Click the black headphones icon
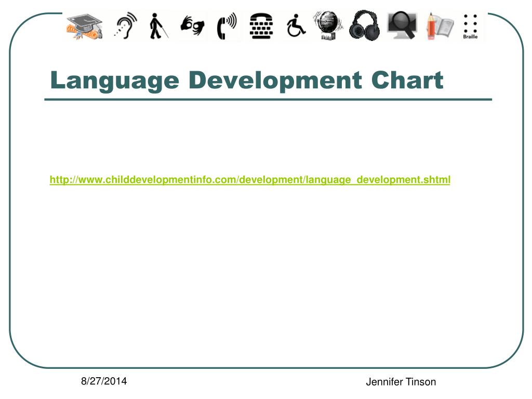 click(x=365, y=25)
